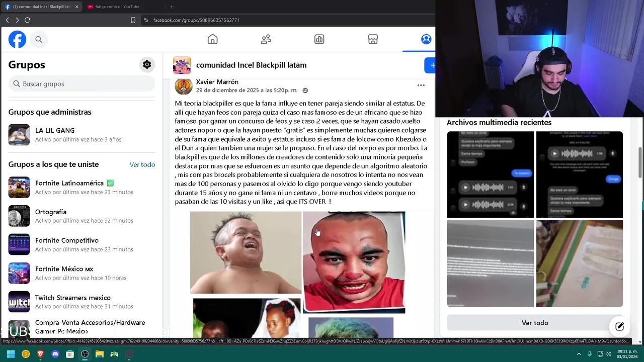Click the group cover thumbnail icon
644x362 pixels.
[x=182, y=65]
